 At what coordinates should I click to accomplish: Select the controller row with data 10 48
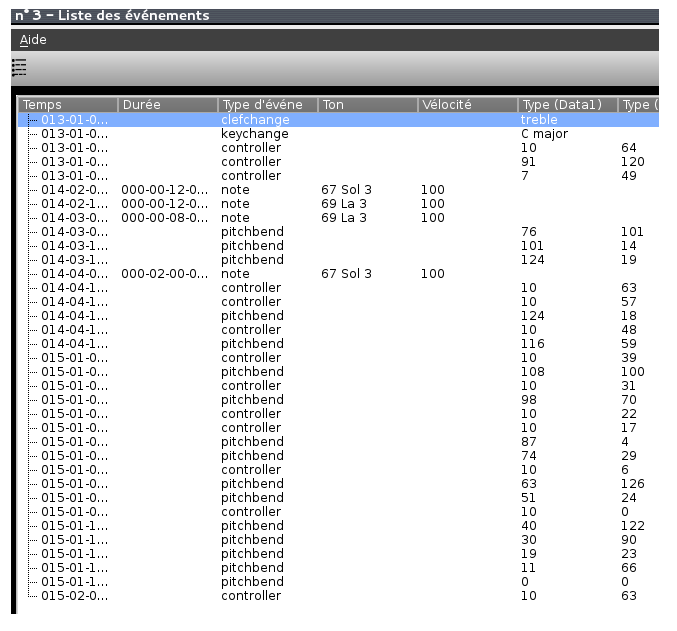(x=338, y=330)
